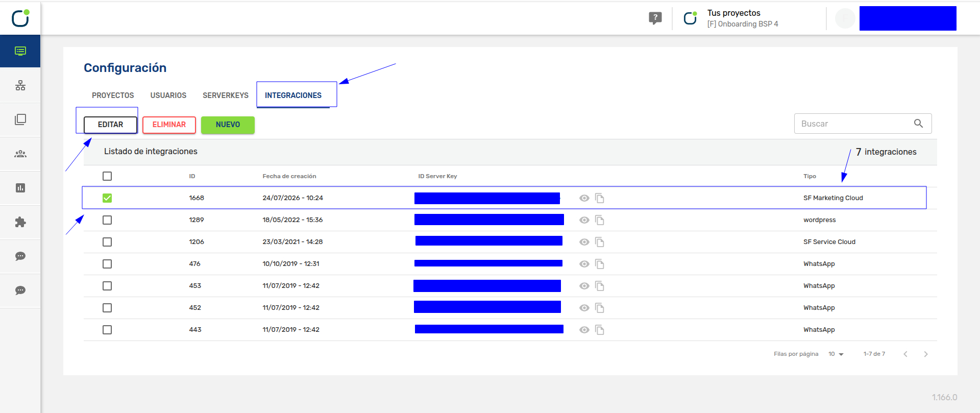Click the 1-7 de 7 pagination text
Viewport: 980px width, 413px height.
[x=874, y=354]
